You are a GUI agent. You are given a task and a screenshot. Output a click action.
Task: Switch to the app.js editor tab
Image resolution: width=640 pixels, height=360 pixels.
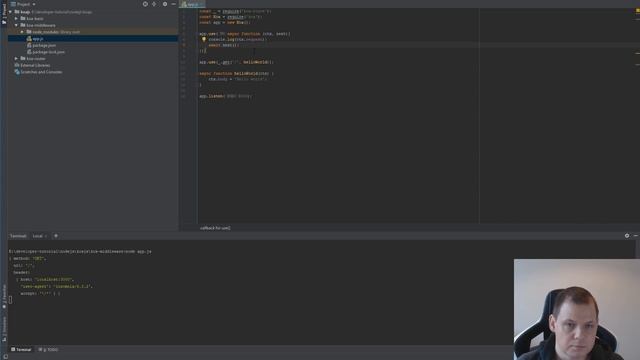click(x=192, y=4)
